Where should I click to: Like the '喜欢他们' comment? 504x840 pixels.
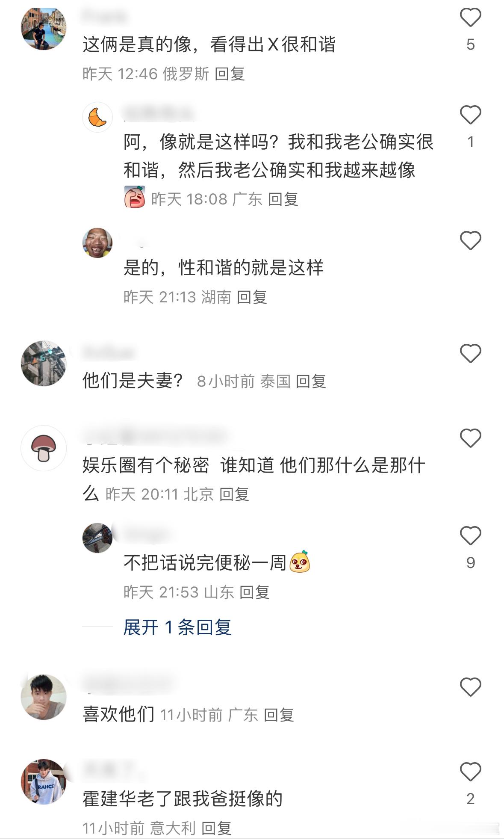[470, 687]
